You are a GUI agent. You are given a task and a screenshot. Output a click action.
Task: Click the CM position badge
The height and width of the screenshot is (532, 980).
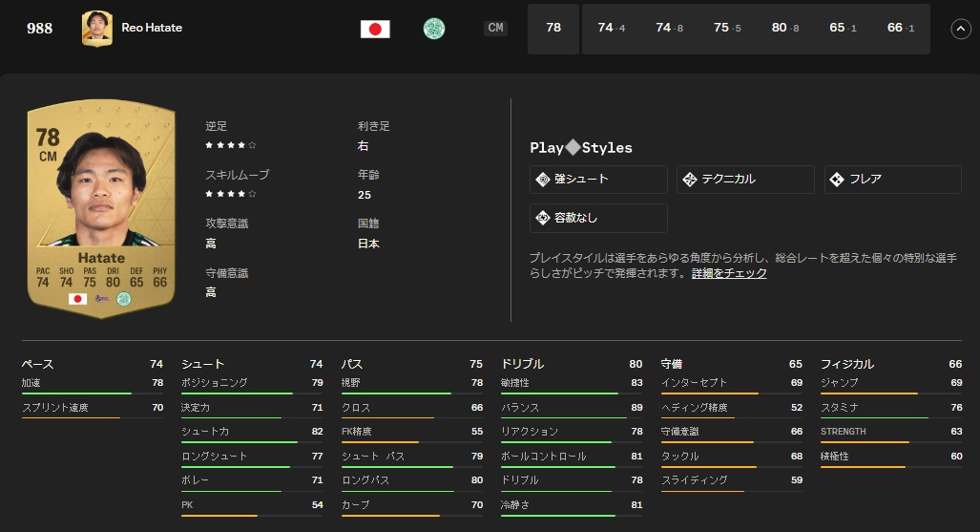[x=495, y=29]
